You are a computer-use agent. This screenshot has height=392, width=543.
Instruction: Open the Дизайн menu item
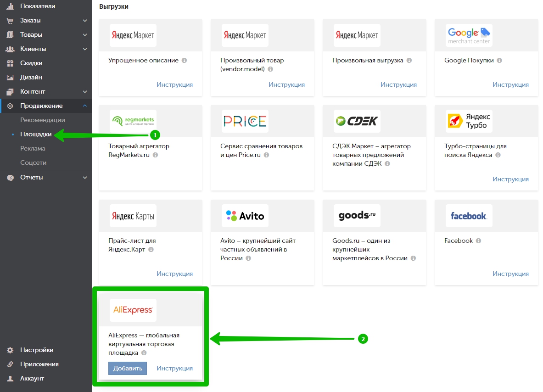[x=31, y=77]
